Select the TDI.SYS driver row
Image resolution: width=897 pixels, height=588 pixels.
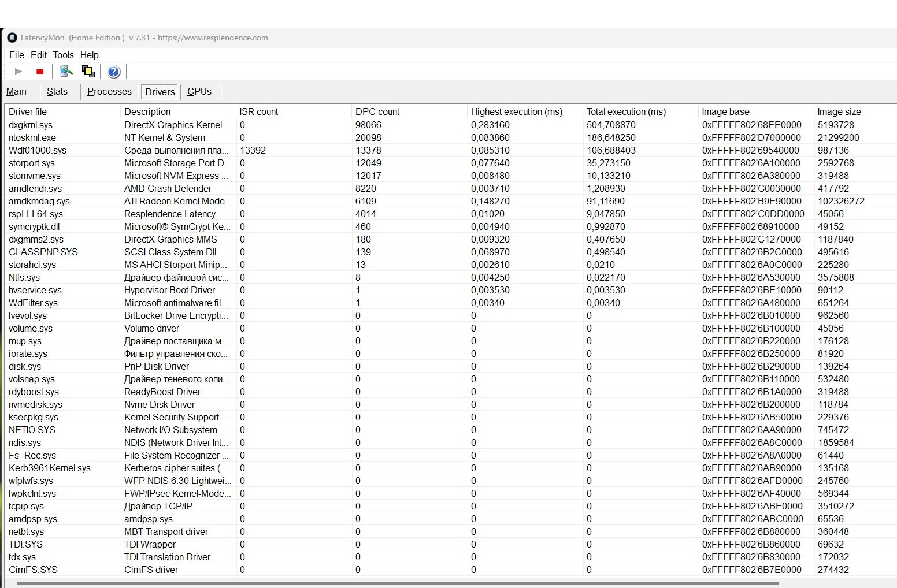pyautogui.click(x=451, y=544)
